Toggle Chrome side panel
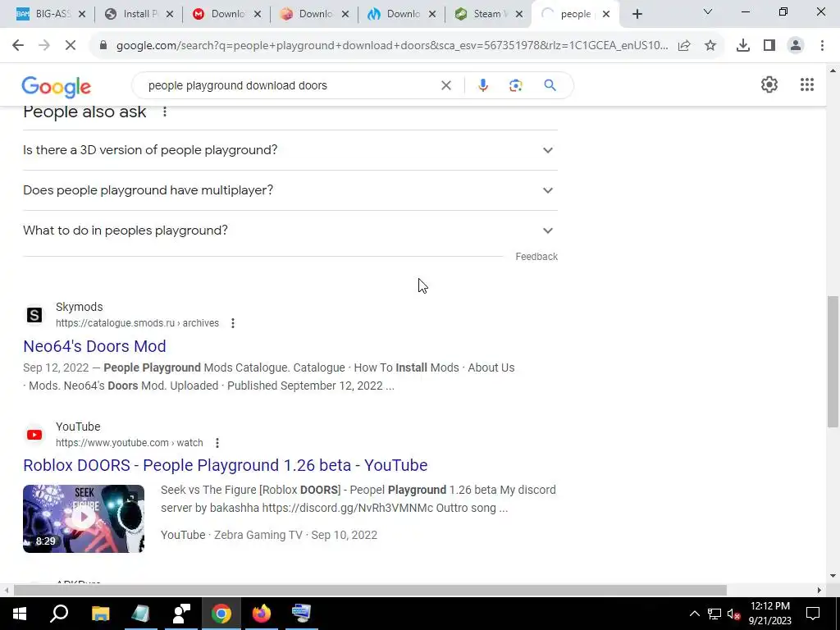 pos(769,46)
